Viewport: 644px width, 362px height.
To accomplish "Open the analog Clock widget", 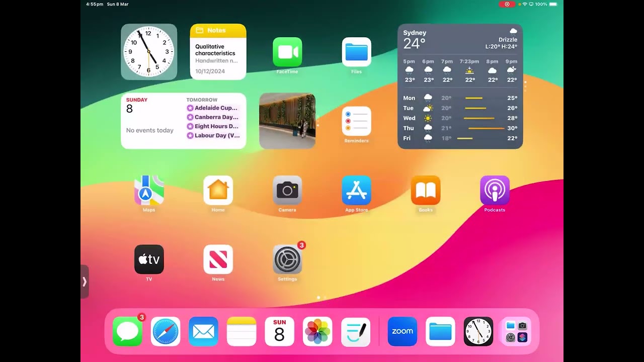I will point(149,52).
